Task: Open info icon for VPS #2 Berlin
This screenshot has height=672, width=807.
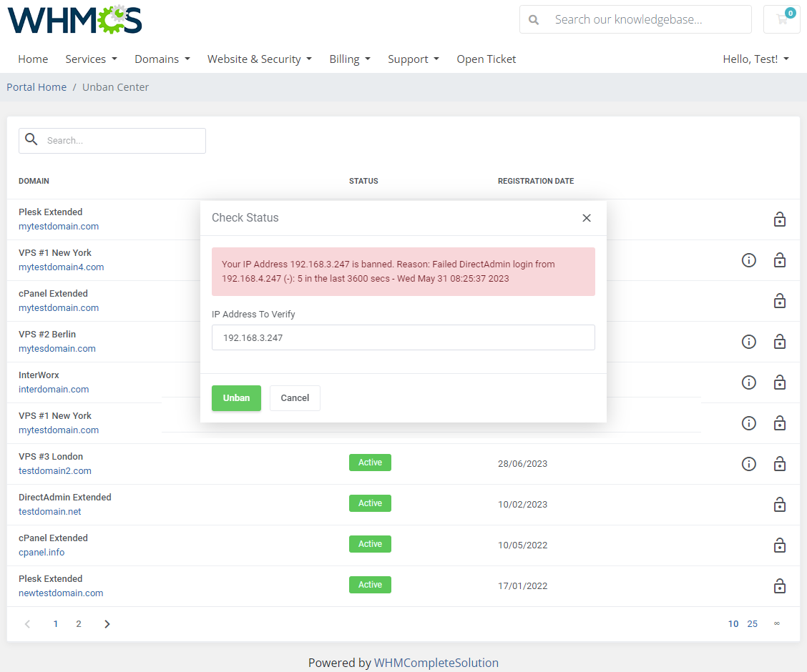Action: pyautogui.click(x=748, y=342)
